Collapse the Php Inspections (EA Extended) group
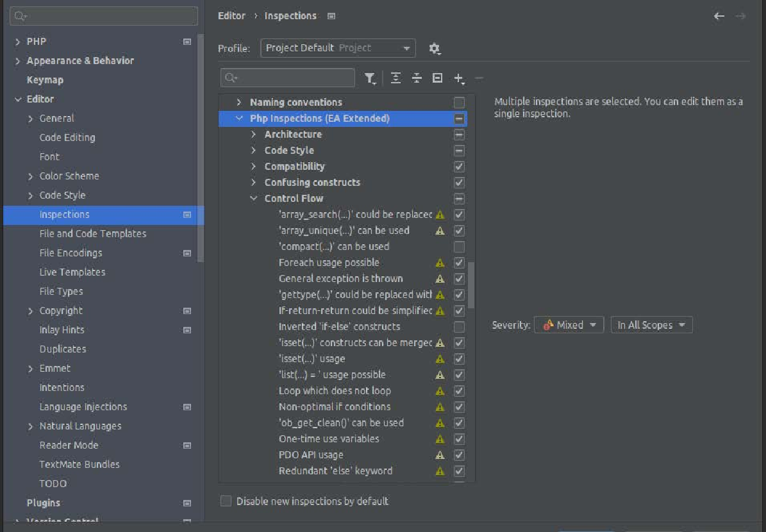 pos(239,118)
